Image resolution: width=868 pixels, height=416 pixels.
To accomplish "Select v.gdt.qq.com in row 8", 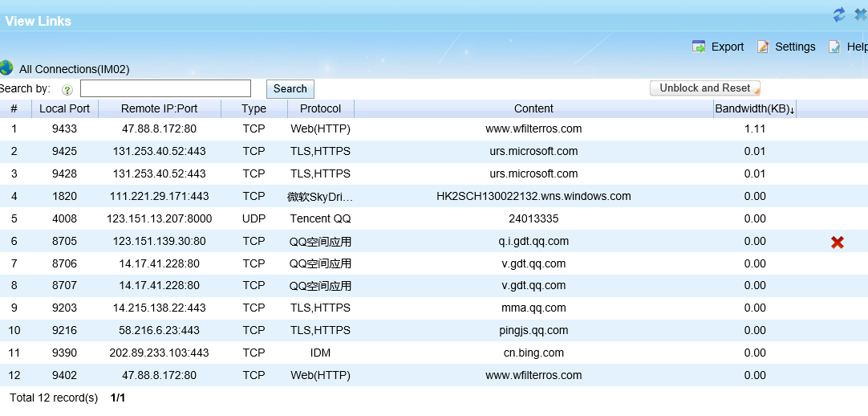I will point(533,285).
